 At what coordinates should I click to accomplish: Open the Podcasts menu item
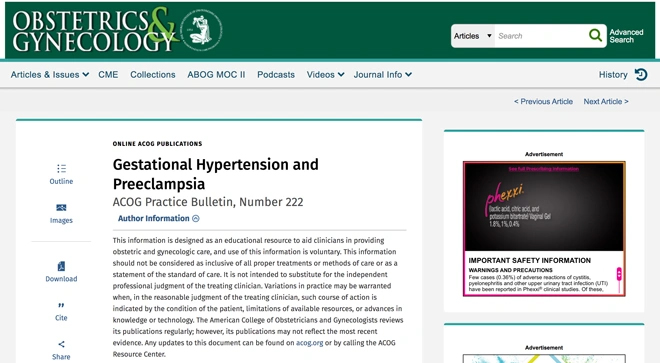[276, 75]
